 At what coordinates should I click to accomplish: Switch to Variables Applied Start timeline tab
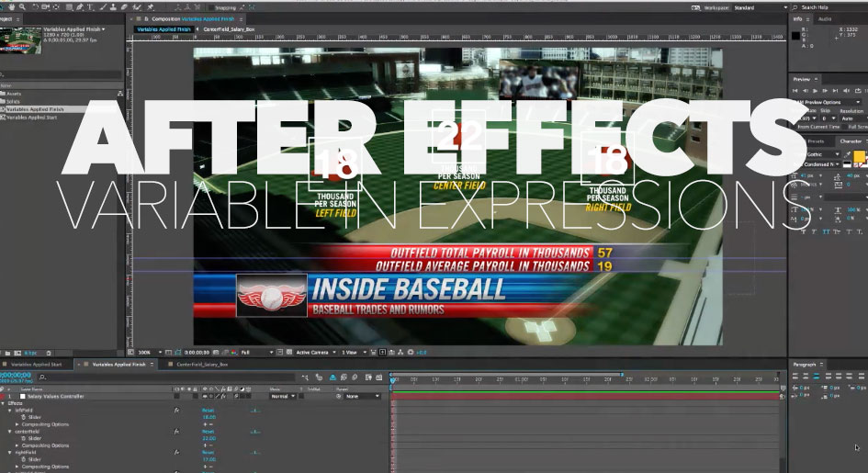click(37, 365)
